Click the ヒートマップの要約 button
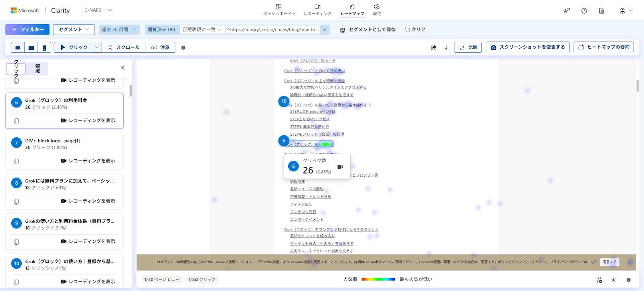This screenshot has height=291, width=644. [603, 47]
